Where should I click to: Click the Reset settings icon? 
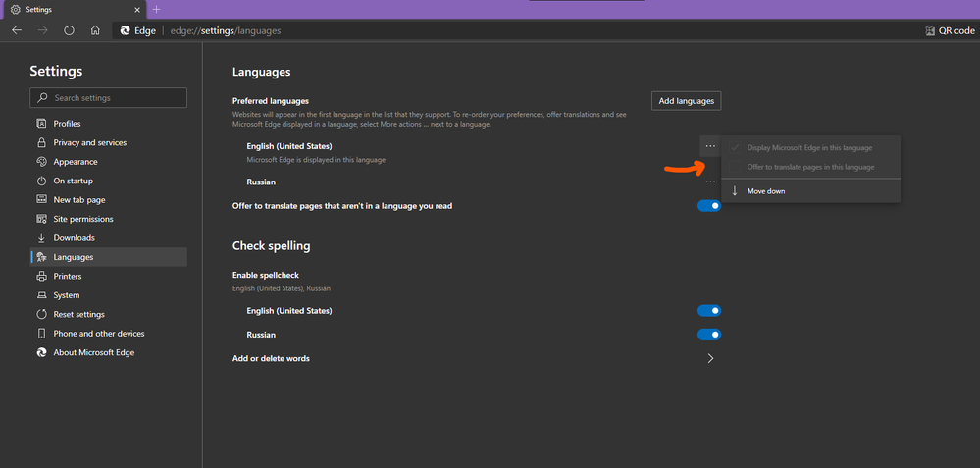coord(41,314)
